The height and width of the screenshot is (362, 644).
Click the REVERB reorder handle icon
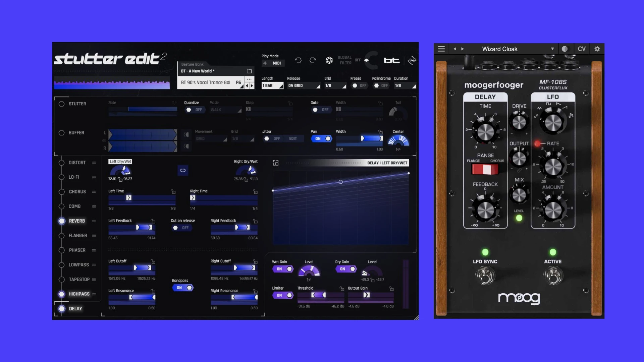[94, 221]
